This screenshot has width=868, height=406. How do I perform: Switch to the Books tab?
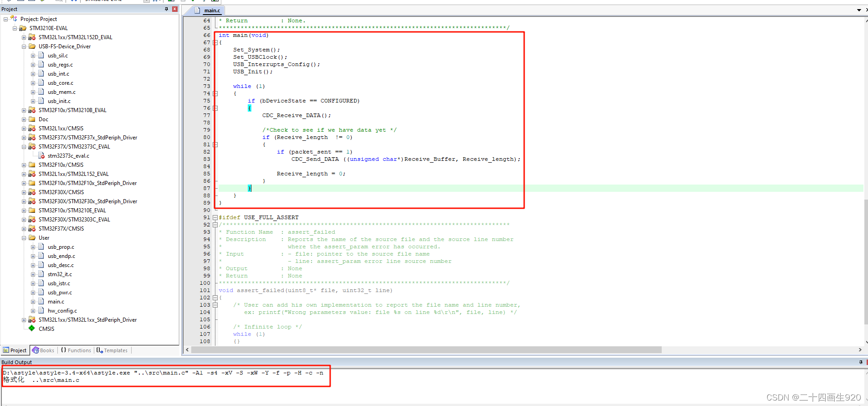coord(43,350)
